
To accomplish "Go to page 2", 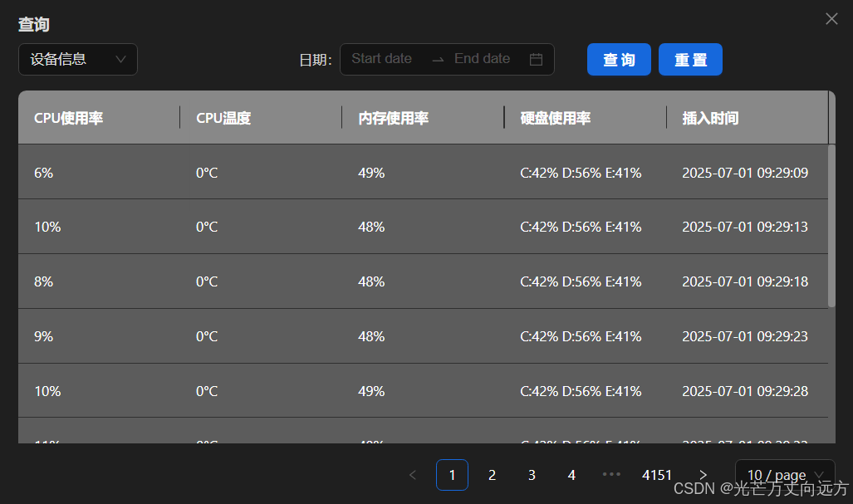I will tap(492, 475).
